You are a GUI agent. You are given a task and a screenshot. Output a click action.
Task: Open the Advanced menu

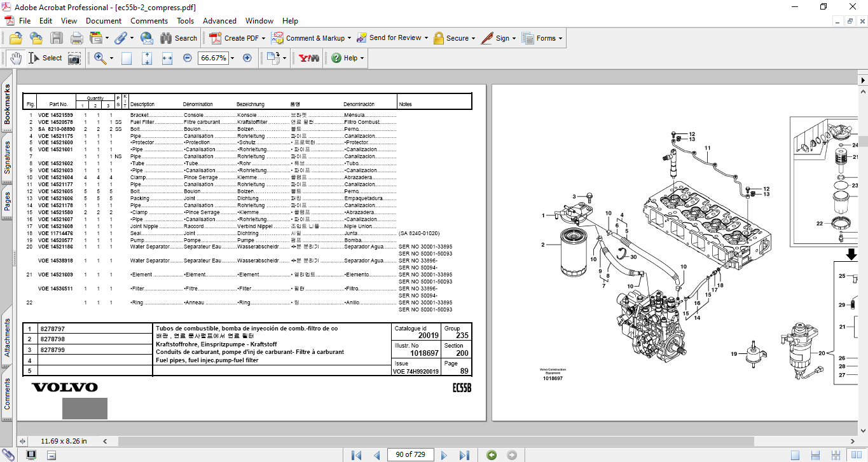tap(219, 21)
